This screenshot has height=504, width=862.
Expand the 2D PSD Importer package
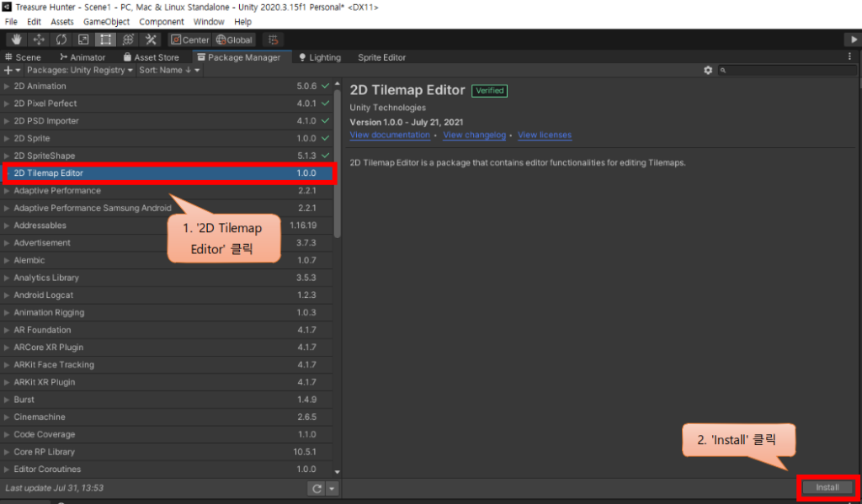[x=7, y=121]
